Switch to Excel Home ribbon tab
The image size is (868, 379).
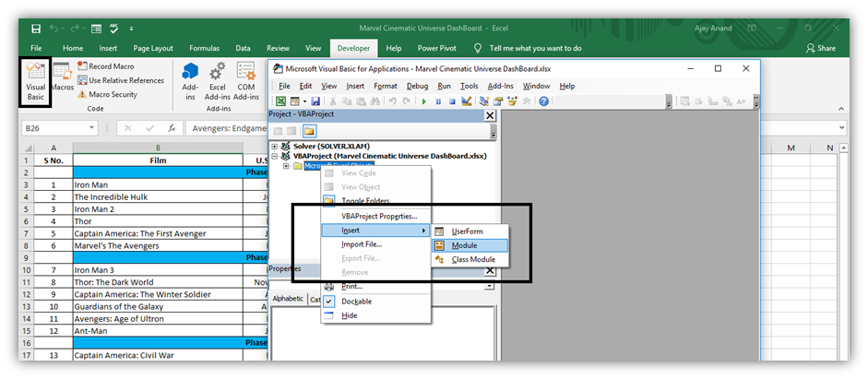(x=73, y=48)
